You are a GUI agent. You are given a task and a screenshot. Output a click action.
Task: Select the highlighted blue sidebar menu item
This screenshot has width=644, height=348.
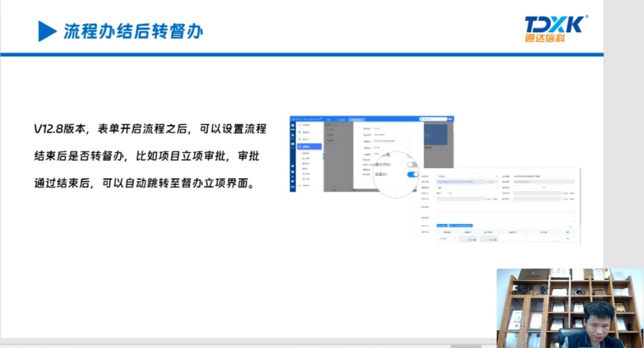tap(310, 146)
